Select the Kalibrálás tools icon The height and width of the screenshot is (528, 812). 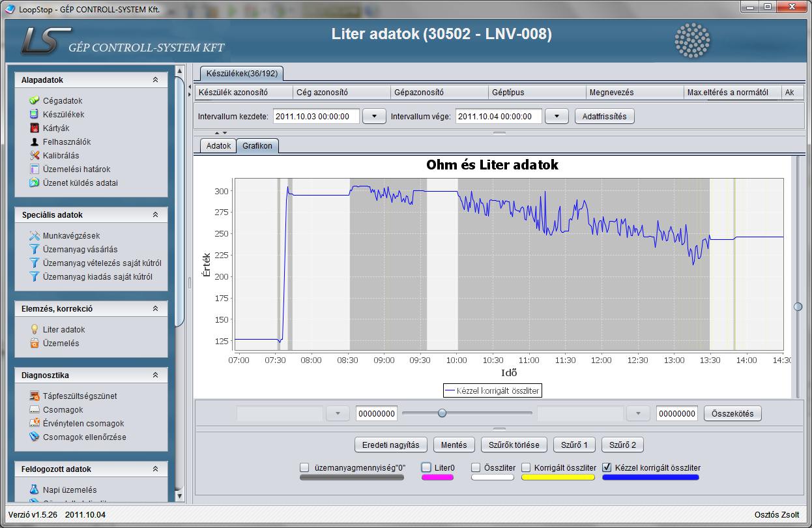(x=35, y=155)
